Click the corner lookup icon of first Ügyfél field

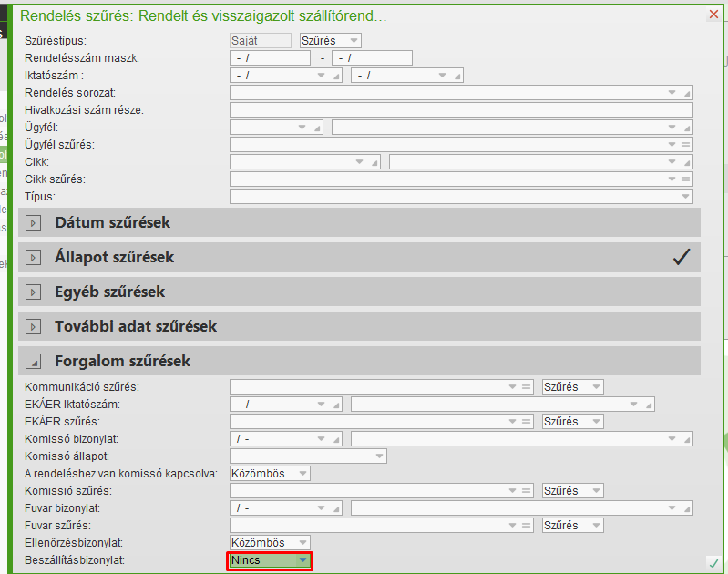[318, 128]
